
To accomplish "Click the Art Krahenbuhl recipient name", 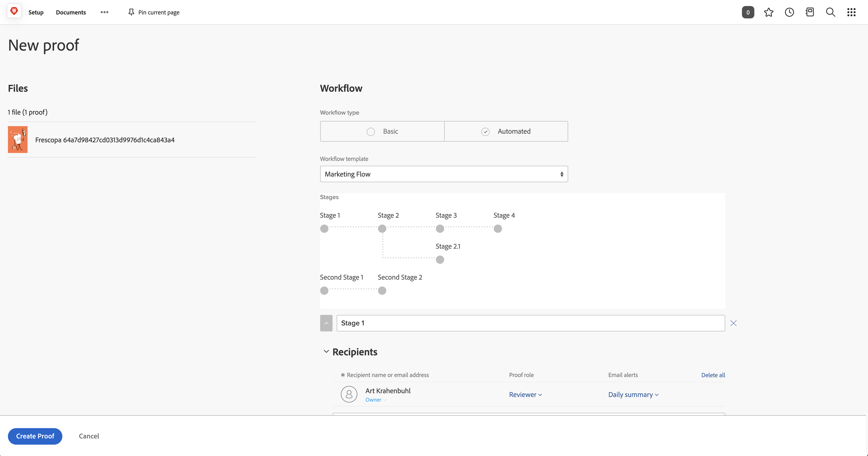I will pos(388,391).
